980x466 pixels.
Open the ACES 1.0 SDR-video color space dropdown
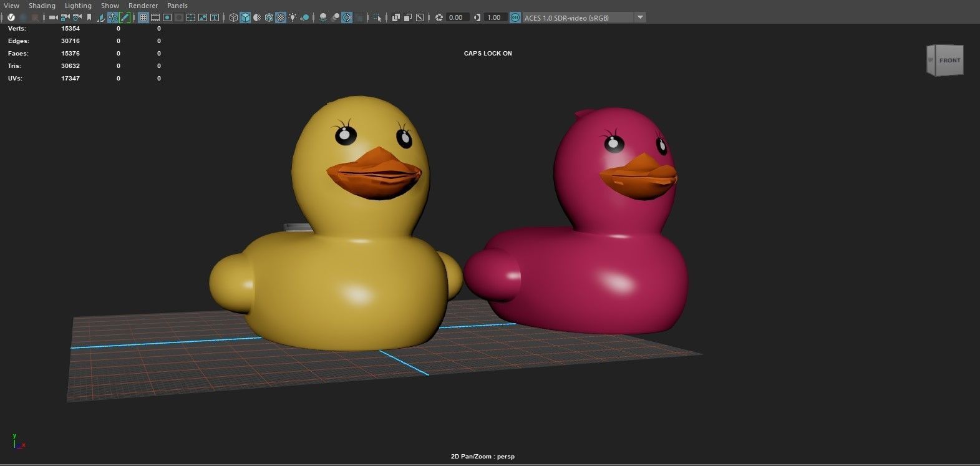click(585, 17)
